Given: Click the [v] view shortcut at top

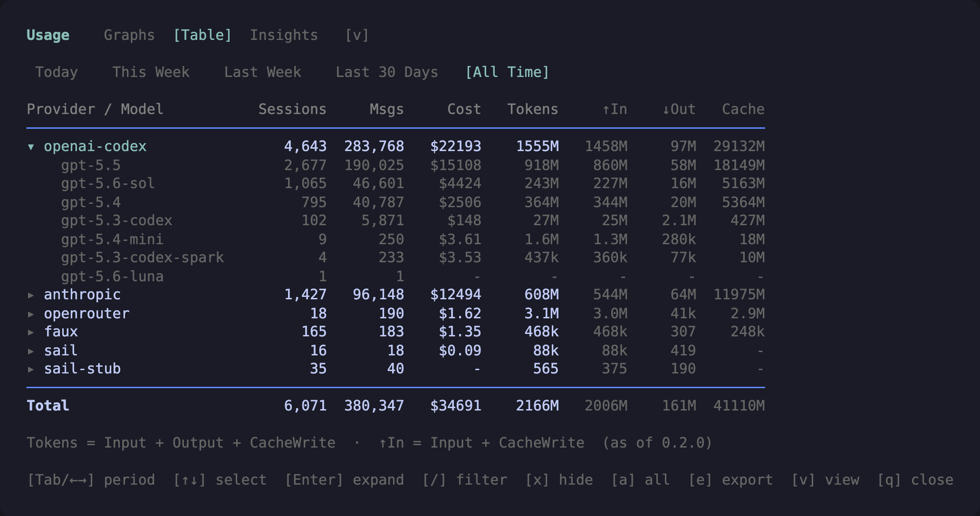Looking at the screenshot, I should [357, 35].
